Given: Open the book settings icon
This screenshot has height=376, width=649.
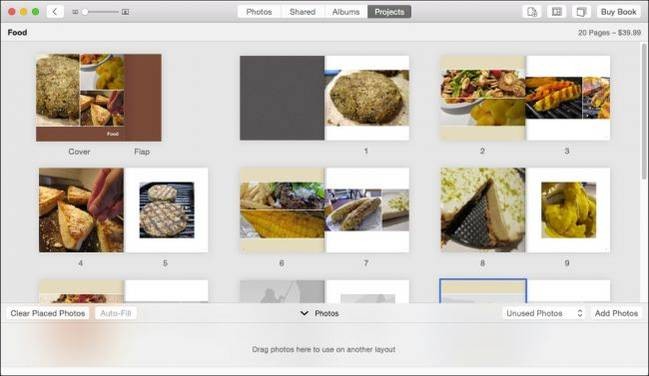Looking at the screenshot, I should point(581,12).
